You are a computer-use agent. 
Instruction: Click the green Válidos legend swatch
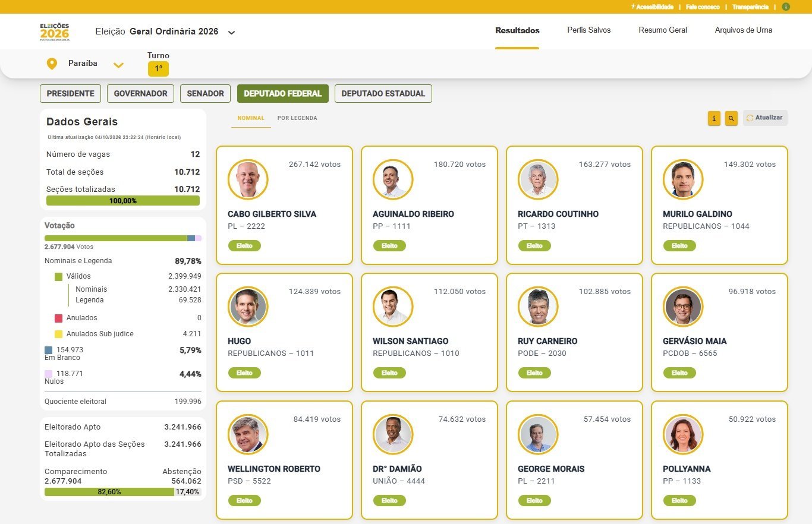pyautogui.click(x=58, y=276)
